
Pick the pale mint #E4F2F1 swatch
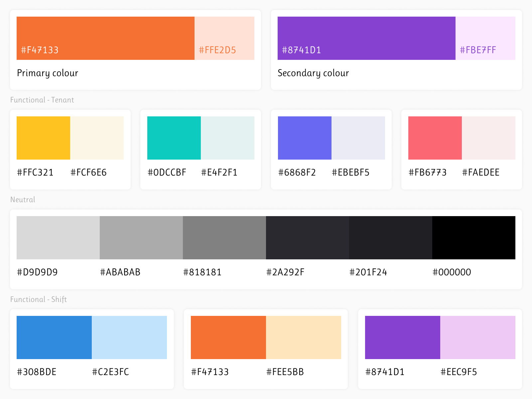227,138
